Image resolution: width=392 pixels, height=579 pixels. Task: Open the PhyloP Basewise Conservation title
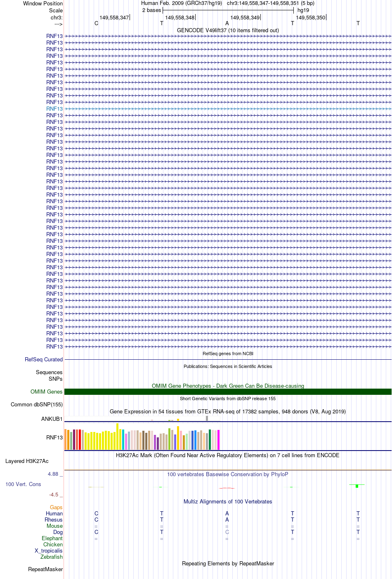click(228, 474)
